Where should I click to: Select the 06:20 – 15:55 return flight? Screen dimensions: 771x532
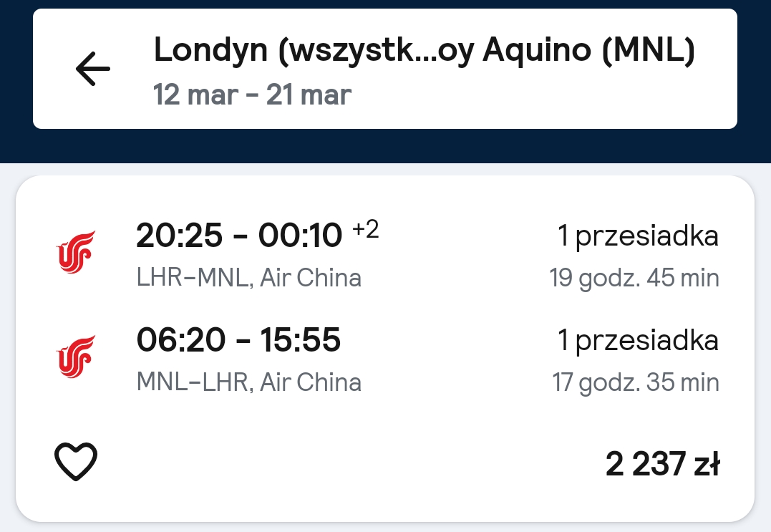pos(386,360)
